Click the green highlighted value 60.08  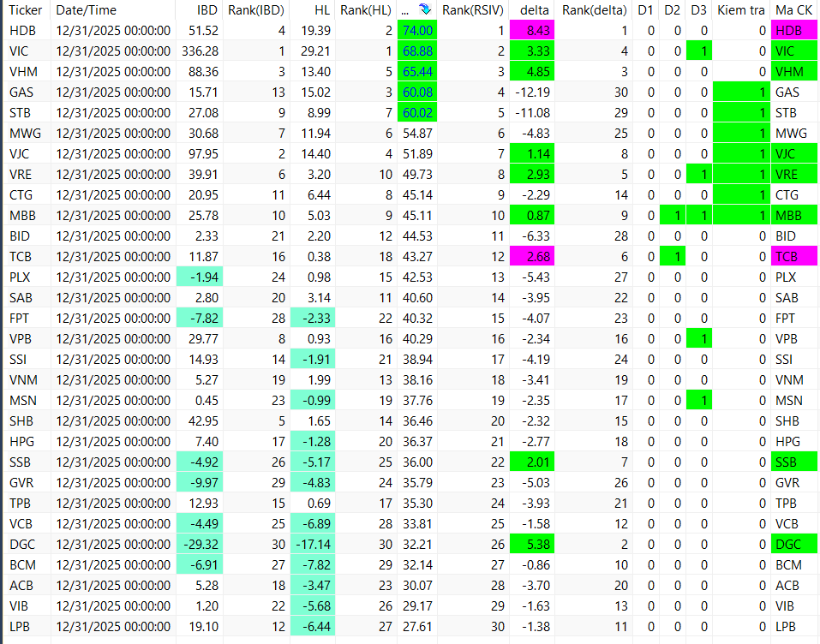417,92
